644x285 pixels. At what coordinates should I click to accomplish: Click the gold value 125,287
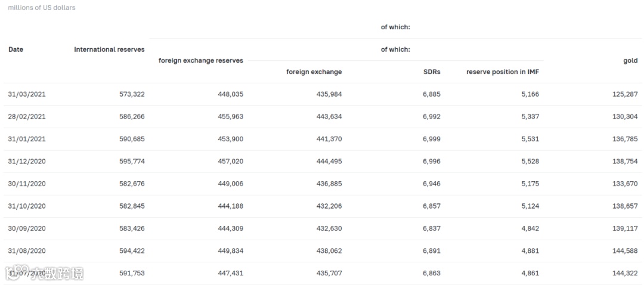(625, 94)
